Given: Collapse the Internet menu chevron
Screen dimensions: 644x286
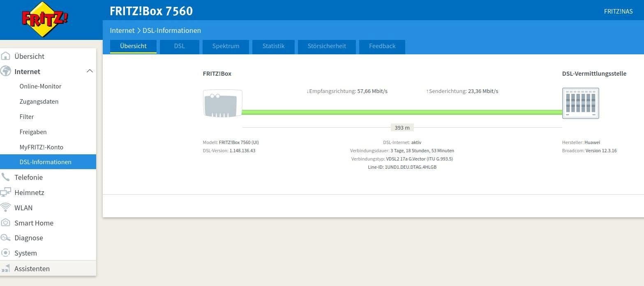Looking at the screenshot, I should 90,71.
